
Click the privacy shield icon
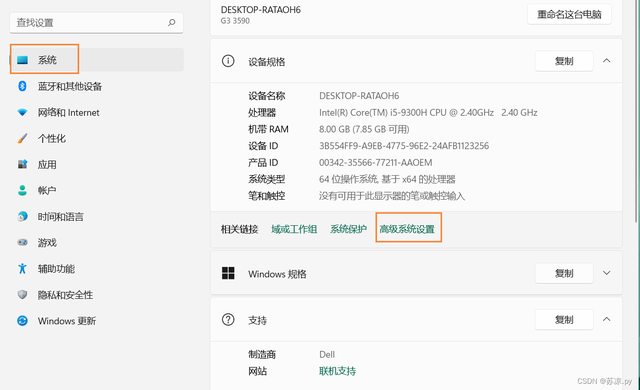tap(22, 295)
